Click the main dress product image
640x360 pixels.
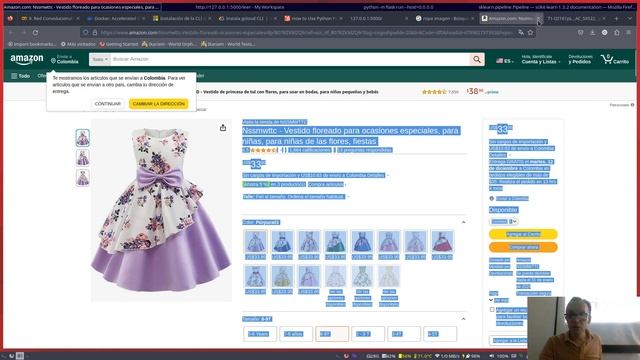point(161,210)
